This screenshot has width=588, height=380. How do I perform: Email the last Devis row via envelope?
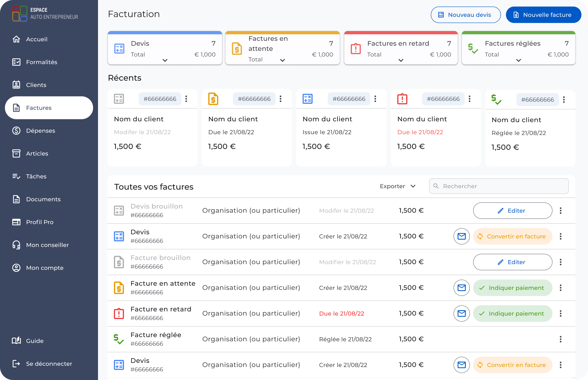[462, 365]
